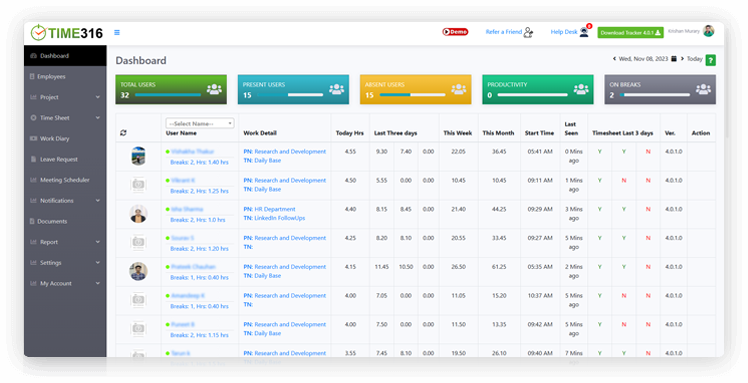Play the red Demo button
Viewport: 748px width, 383px height.
[x=455, y=32]
